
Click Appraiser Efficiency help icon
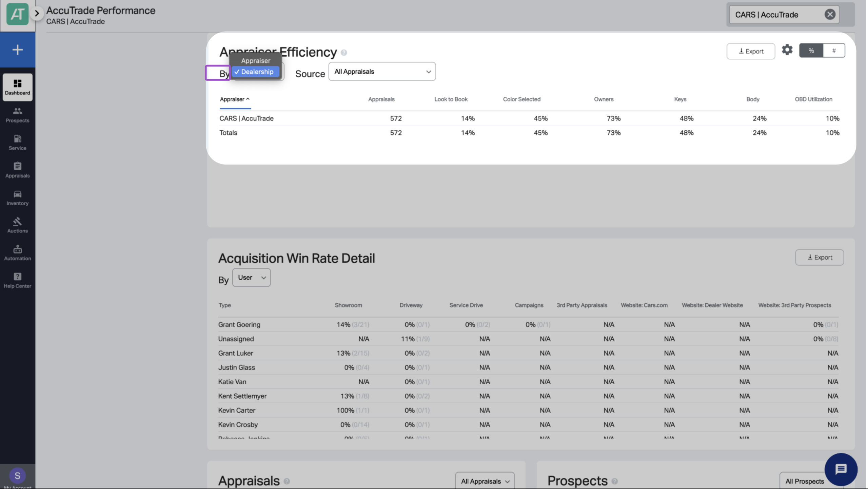coord(343,53)
